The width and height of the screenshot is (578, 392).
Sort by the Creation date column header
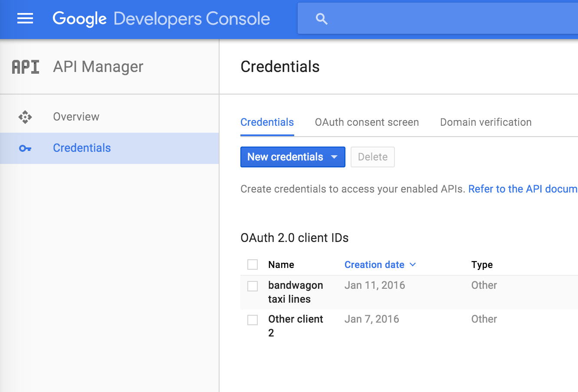pyautogui.click(x=374, y=265)
